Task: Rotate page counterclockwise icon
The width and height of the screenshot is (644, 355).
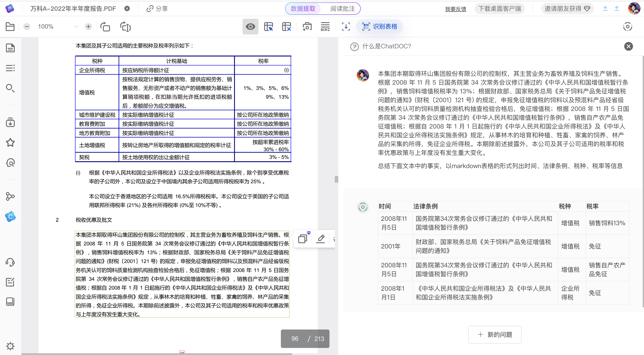Action: tap(105, 26)
